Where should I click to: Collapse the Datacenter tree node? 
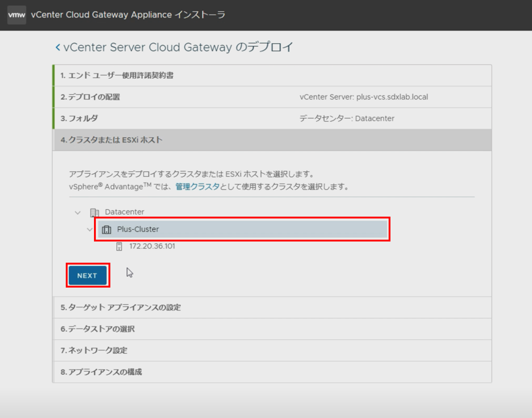(77, 213)
